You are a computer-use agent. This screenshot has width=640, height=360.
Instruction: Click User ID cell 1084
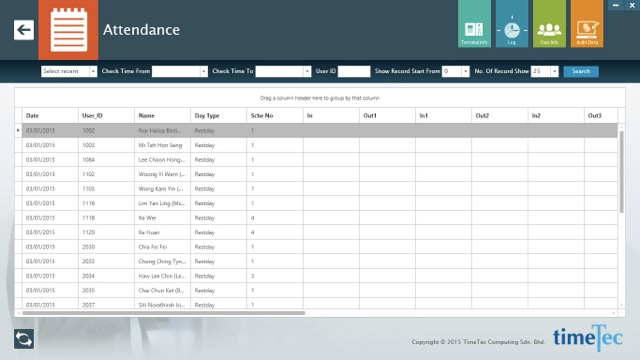pyautogui.click(x=106, y=160)
